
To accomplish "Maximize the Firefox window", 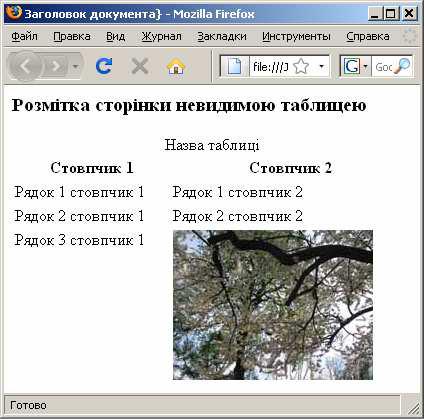I will pyautogui.click(x=390, y=14).
